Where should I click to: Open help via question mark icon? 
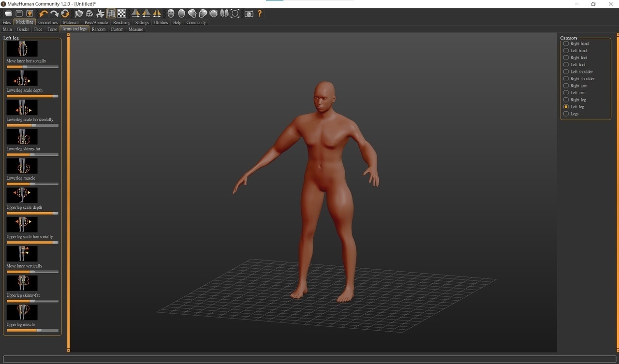pyautogui.click(x=260, y=14)
